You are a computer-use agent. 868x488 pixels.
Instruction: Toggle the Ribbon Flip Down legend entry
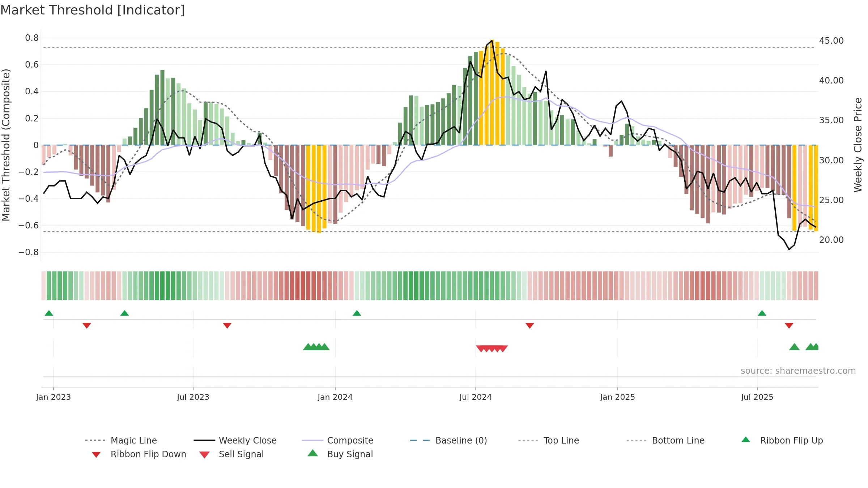tap(139, 454)
